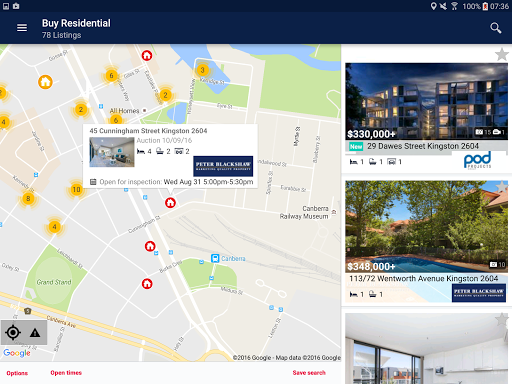Tap the red house marker near Gosse St

click(x=147, y=55)
